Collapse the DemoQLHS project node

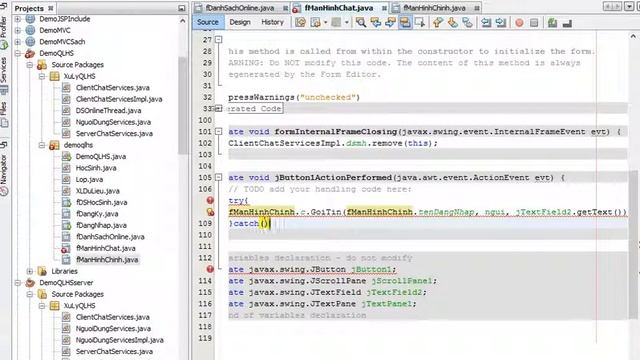18,53
